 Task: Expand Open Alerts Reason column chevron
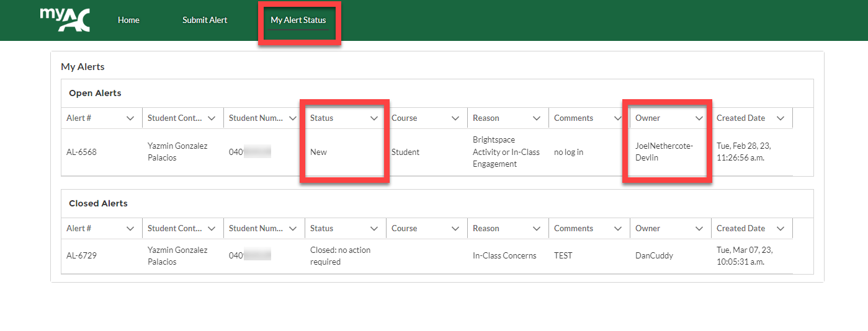tap(537, 118)
